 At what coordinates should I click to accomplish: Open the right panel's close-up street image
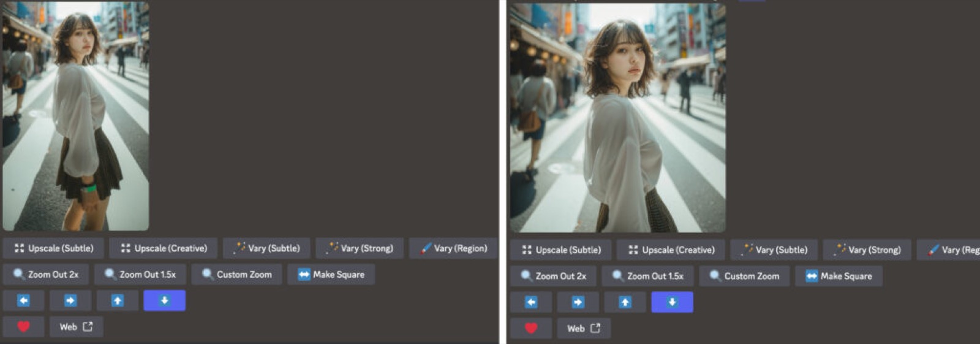(x=618, y=118)
